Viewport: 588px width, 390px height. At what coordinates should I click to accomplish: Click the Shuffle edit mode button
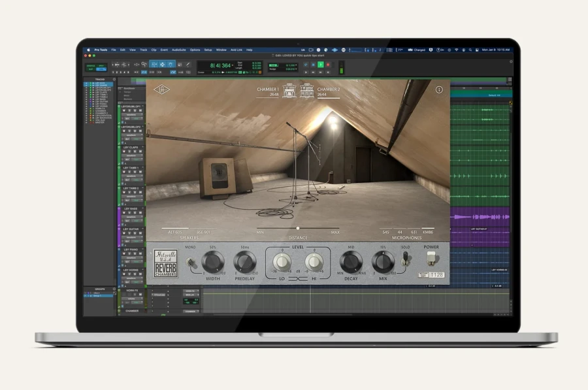(x=91, y=66)
